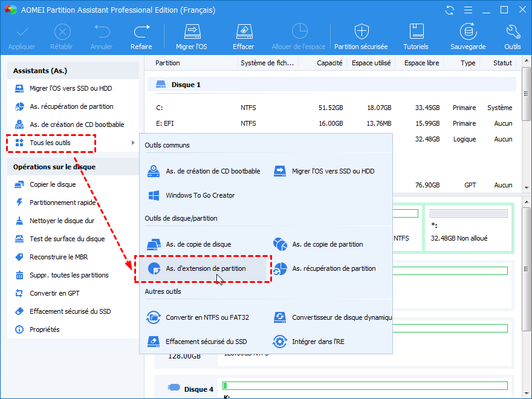
Task: Click the Statut column header
Action: pos(502,63)
